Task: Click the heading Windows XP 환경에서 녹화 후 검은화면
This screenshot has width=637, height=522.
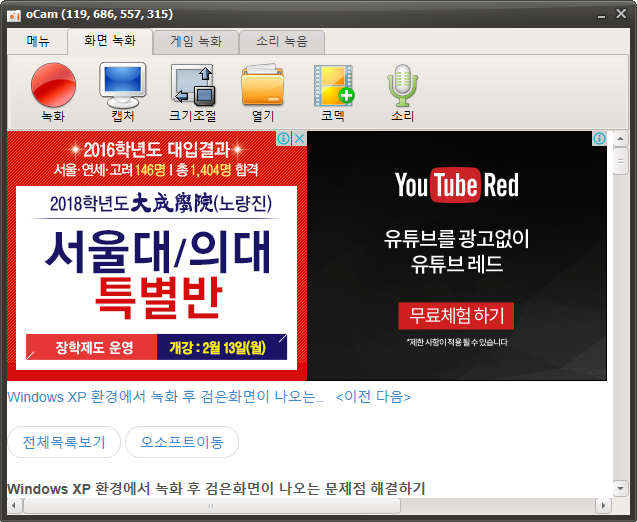Action: 216,488
